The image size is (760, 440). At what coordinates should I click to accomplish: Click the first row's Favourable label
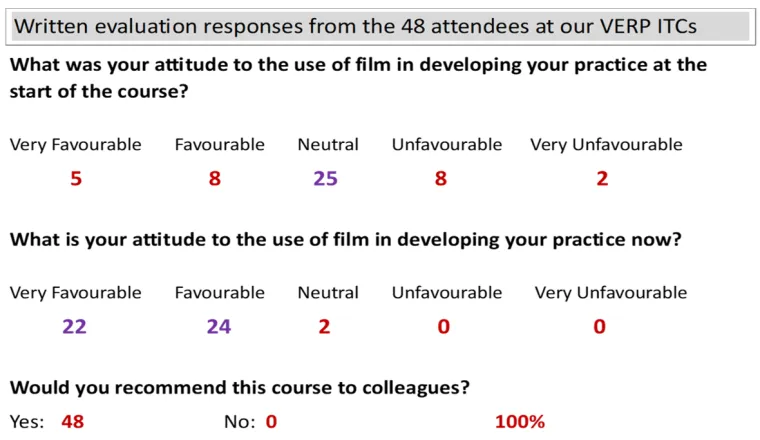[x=220, y=144]
